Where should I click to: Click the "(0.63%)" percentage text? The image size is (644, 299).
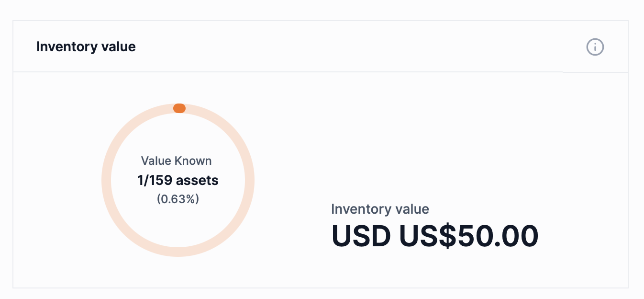(178, 199)
